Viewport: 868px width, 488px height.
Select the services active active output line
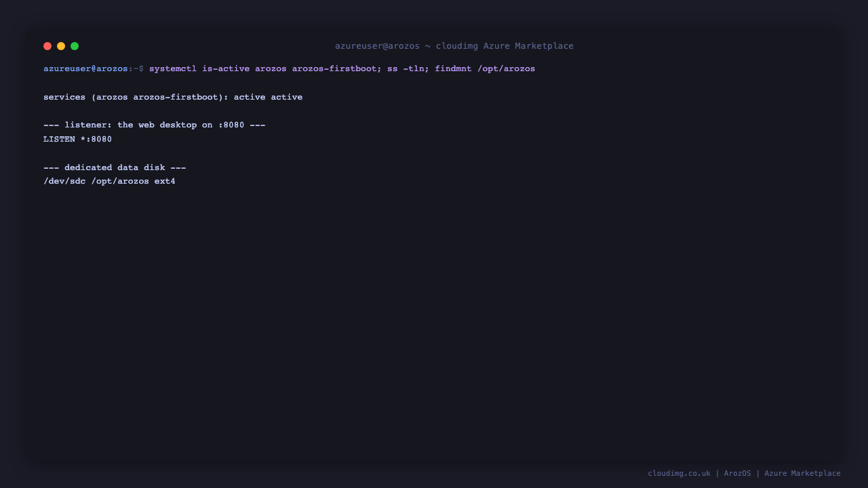(x=173, y=97)
